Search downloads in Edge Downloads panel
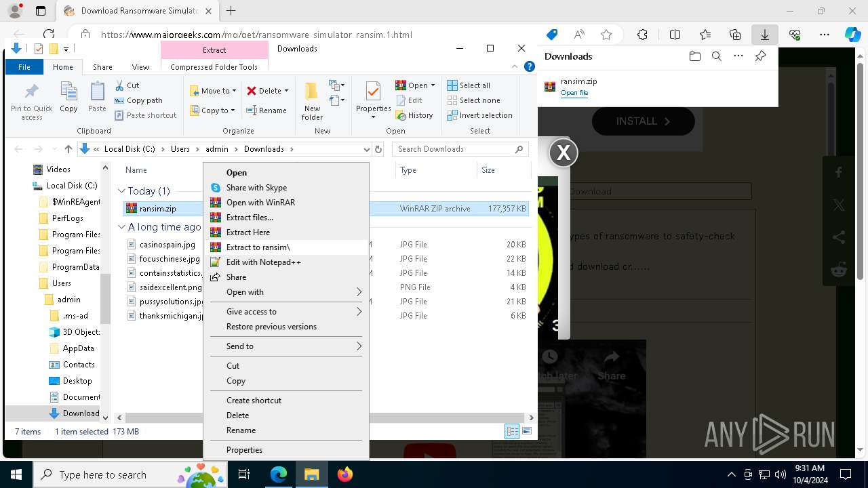The image size is (868, 488). pos(716,56)
